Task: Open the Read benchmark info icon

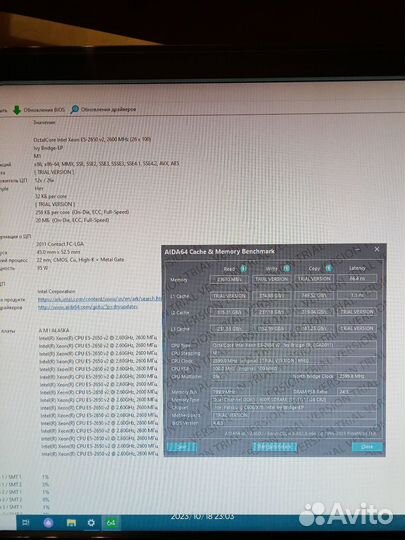Action: pyautogui.click(x=243, y=269)
